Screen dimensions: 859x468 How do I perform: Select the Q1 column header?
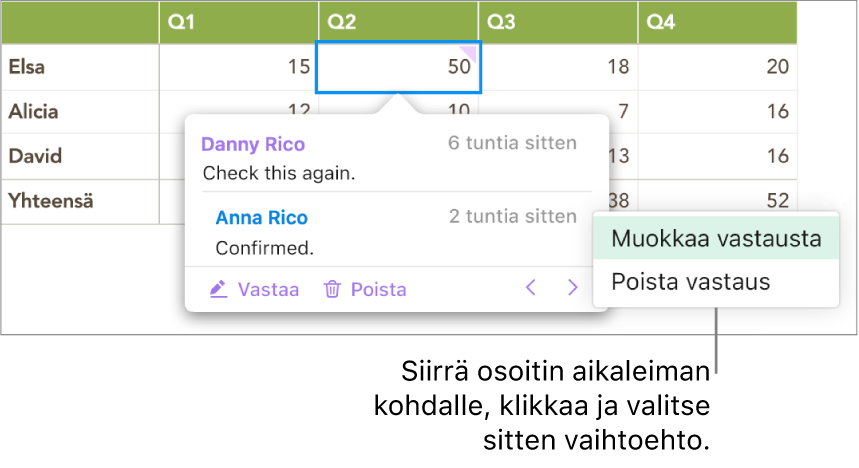point(238,22)
